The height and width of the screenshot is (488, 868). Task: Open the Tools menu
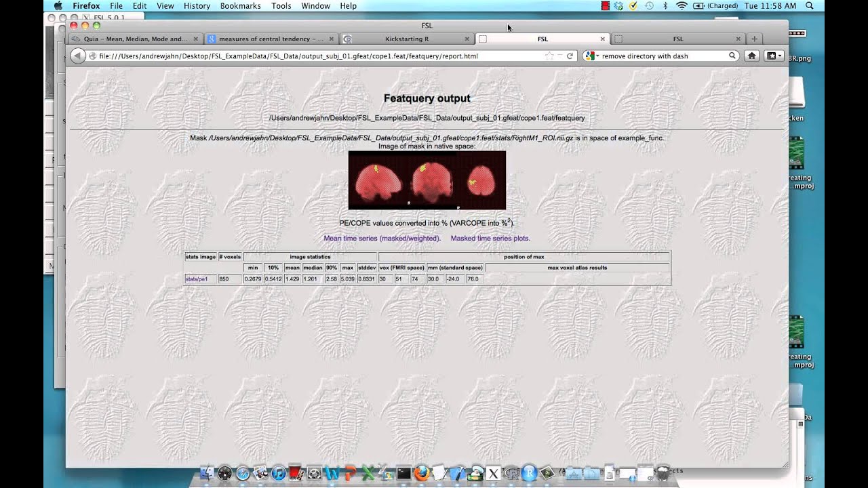(281, 6)
